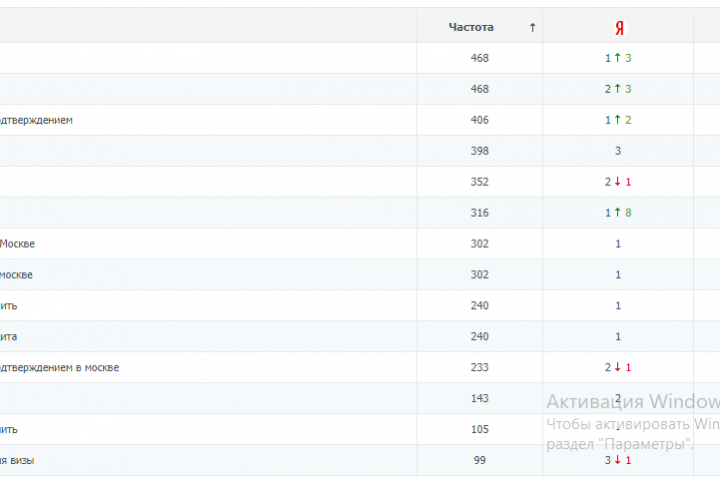720x478 pixels.
Task: Click the Yandex position 3 in the 398 row
Action: (618, 151)
